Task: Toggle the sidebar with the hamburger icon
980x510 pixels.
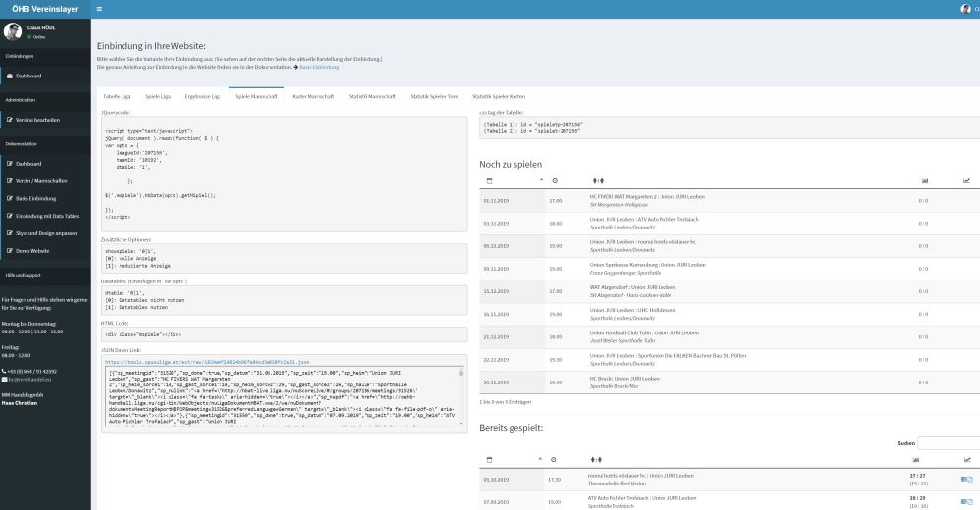Action: (99, 9)
